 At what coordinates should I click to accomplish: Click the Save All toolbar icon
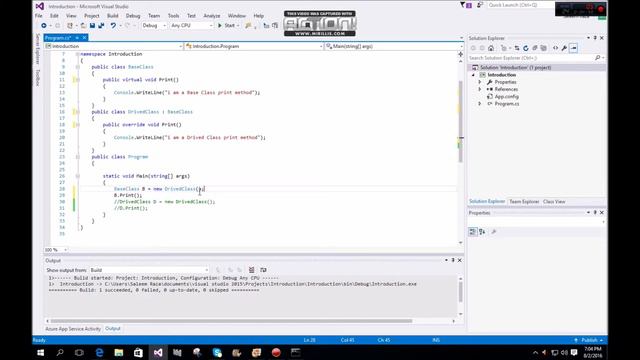101,25
